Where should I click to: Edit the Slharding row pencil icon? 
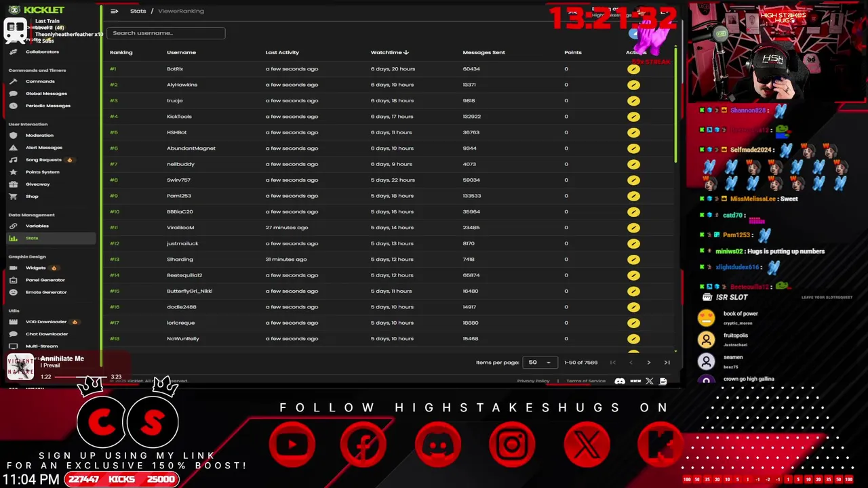pos(633,260)
